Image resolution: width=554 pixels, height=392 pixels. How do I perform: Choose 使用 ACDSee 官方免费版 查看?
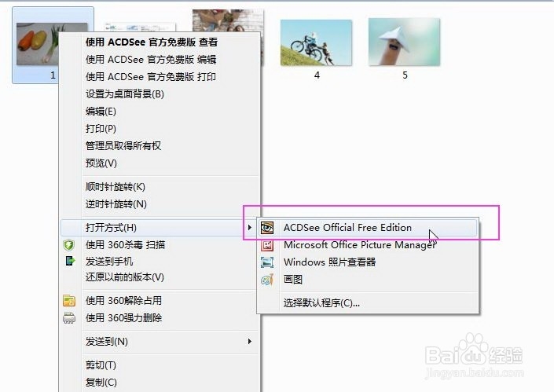pyautogui.click(x=152, y=42)
